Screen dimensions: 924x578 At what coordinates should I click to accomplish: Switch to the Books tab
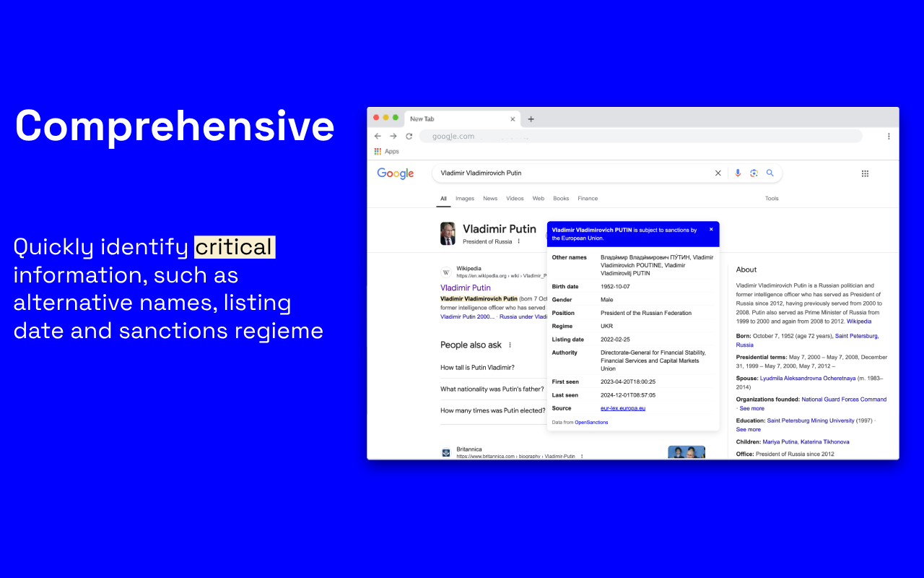[x=561, y=199]
